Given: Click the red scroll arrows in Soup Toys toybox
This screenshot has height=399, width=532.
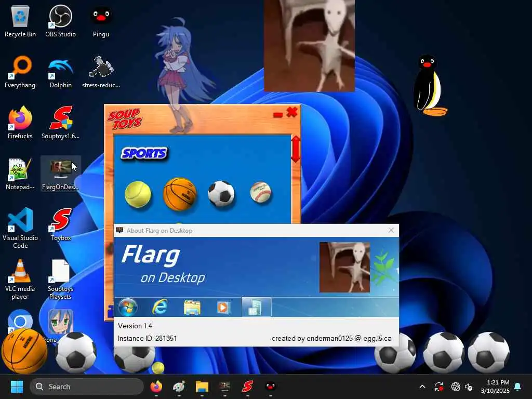Looking at the screenshot, I should pyautogui.click(x=296, y=149).
